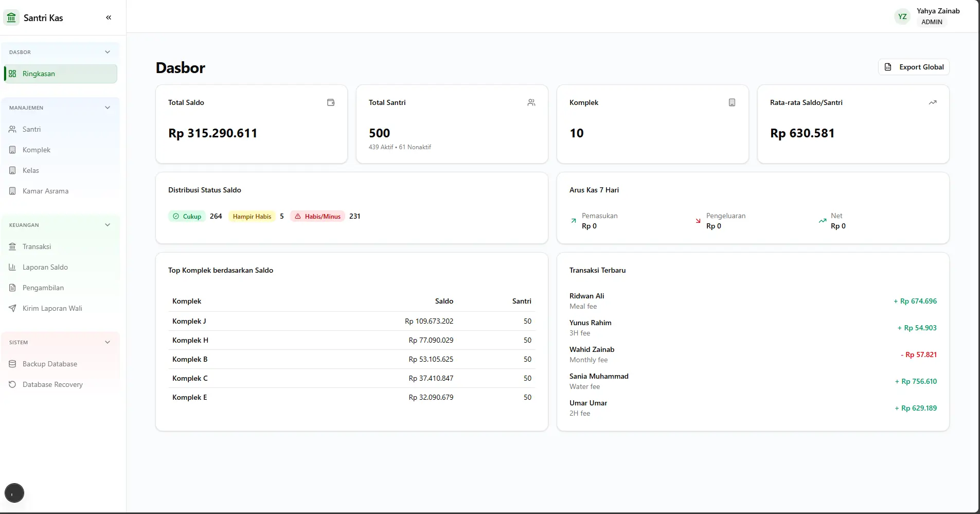
Task: Click the Pemasukan up-right arrow icon
Action: click(574, 221)
